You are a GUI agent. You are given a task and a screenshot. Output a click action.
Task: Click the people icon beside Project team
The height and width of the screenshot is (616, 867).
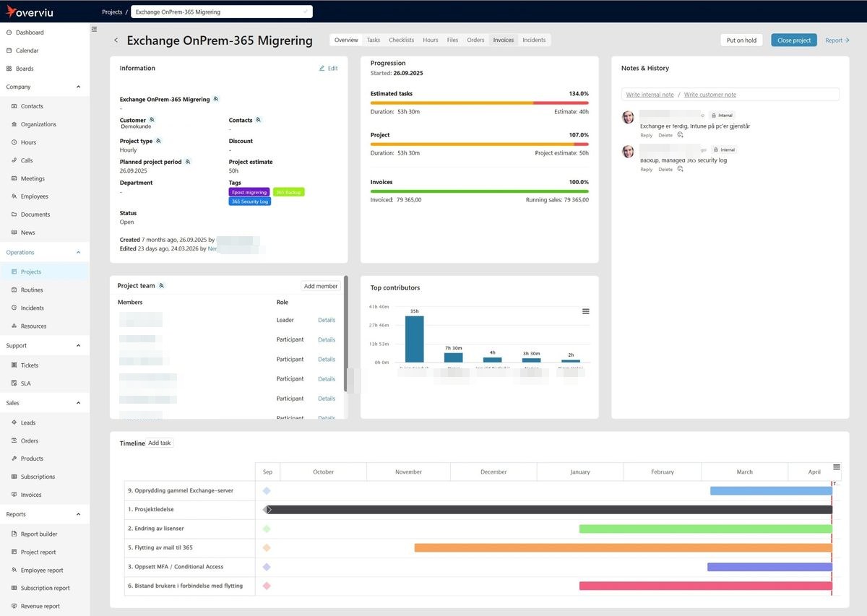pos(161,286)
